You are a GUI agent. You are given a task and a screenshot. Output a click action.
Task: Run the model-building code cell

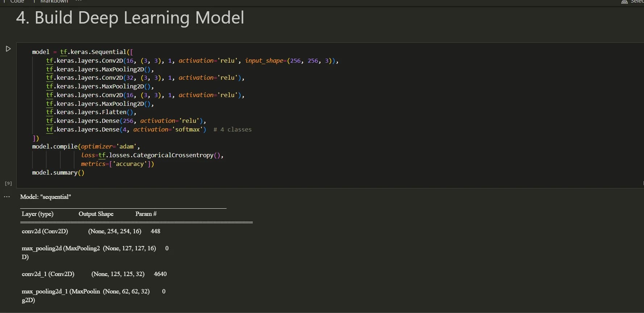(8, 49)
